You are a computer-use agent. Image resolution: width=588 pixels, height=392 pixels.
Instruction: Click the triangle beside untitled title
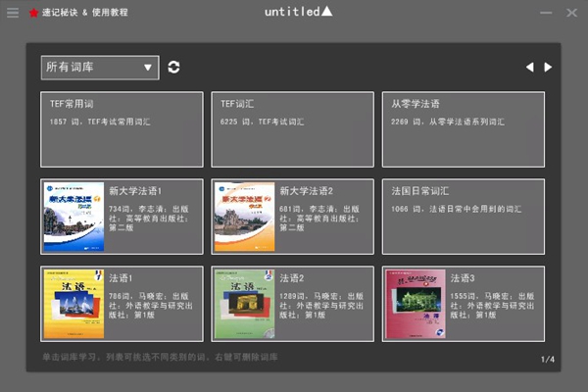click(327, 11)
